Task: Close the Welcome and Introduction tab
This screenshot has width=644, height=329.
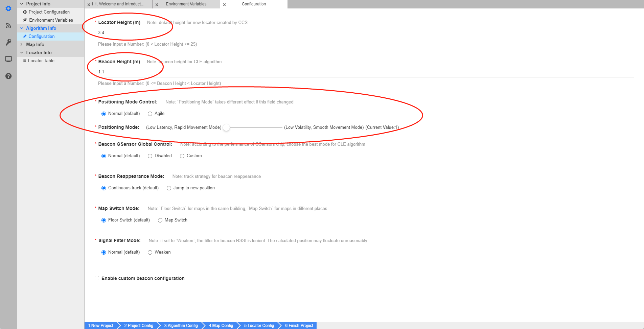Action: click(x=89, y=4)
